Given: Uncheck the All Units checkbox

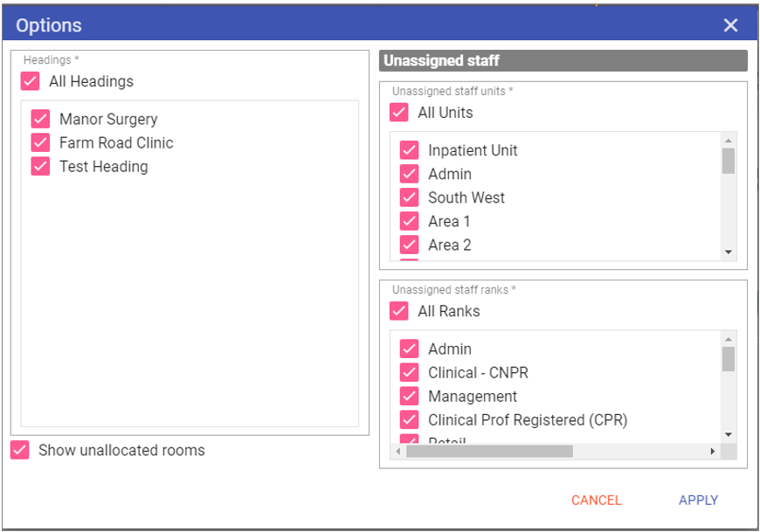Looking at the screenshot, I should pyautogui.click(x=399, y=113).
